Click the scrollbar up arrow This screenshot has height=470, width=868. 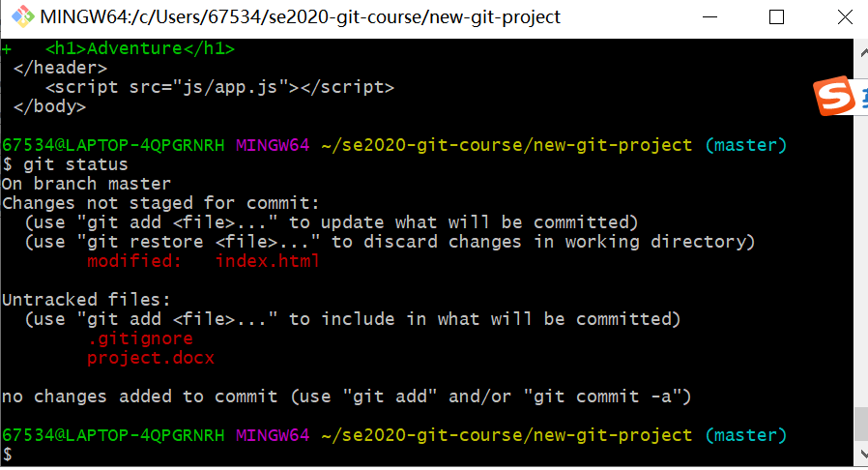click(862, 53)
